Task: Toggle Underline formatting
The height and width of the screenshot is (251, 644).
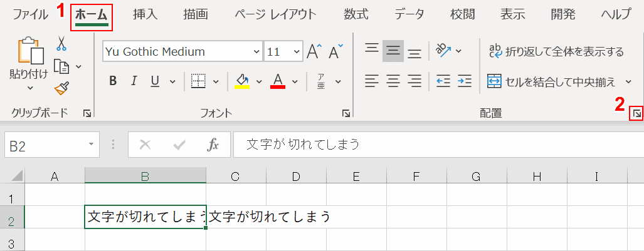Action: pos(155,81)
